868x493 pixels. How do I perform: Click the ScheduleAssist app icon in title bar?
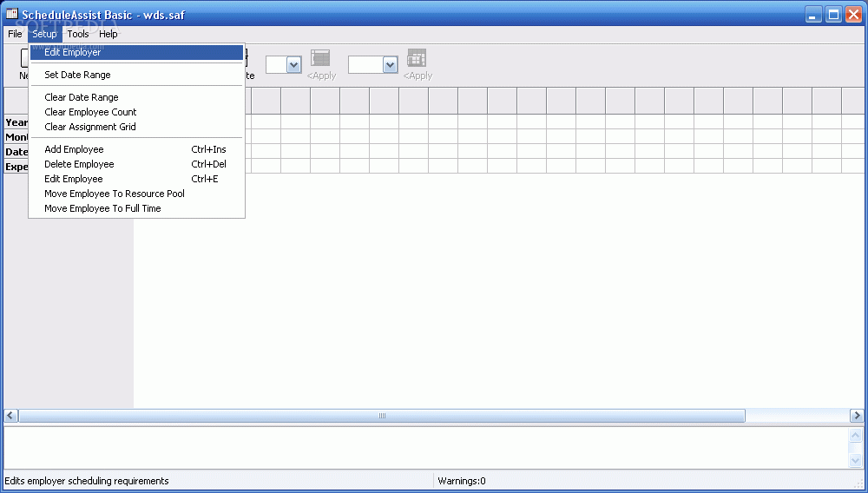point(12,14)
